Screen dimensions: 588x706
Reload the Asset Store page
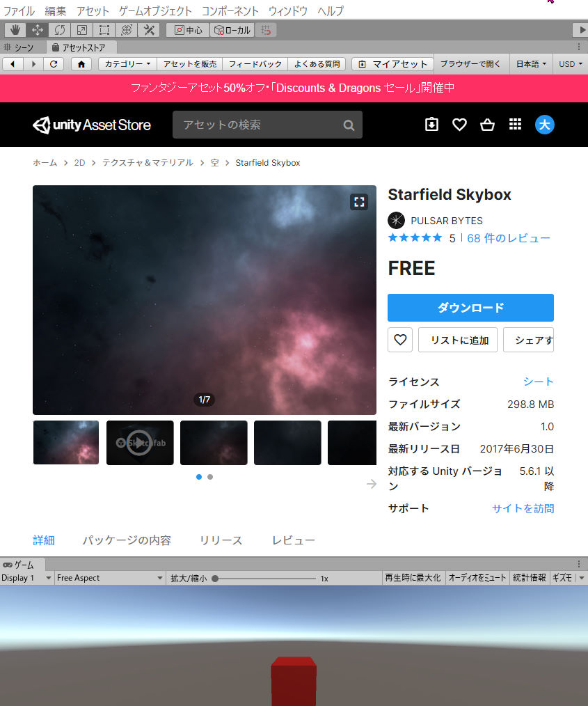[54, 64]
